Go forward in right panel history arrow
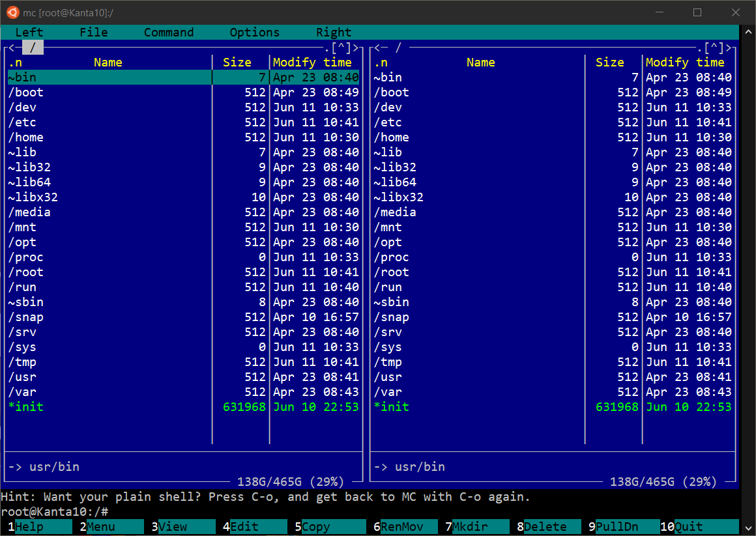756x536 pixels. tap(729, 48)
